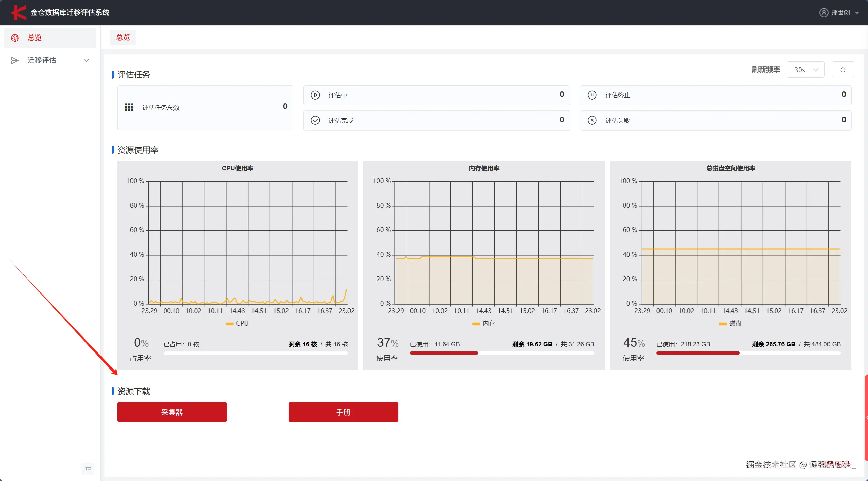This screenshot has width=868, height=481.
Task: Click the 总览 dashboard icon in sidebar
Action: tap(15, 38)
